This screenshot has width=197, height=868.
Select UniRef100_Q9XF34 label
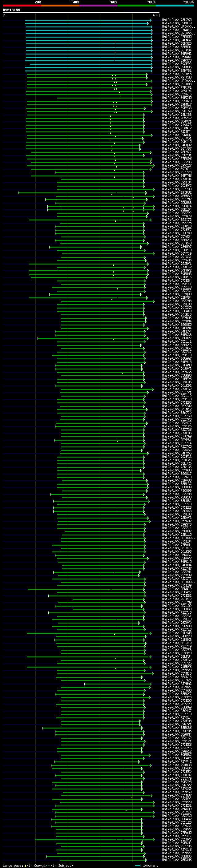click(x=177, y=183)
